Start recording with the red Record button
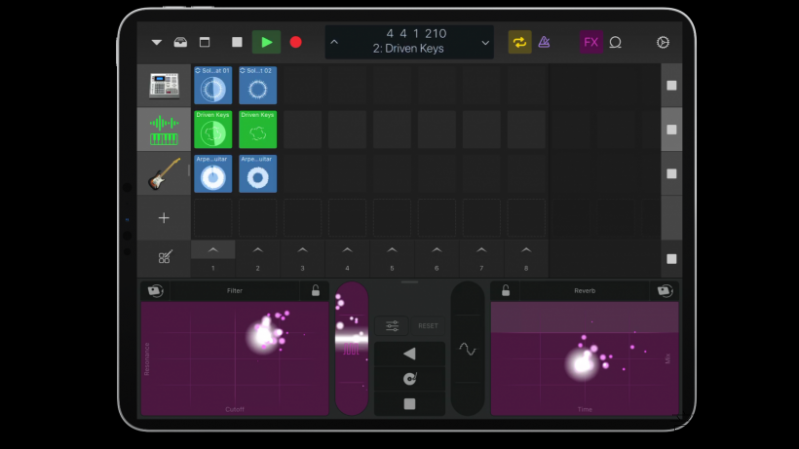 tap(296, 42)
